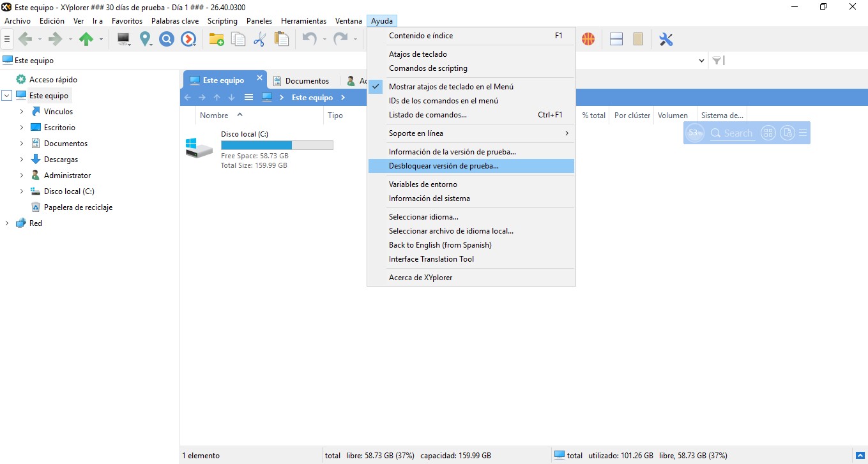868x464 pixels.
Task: Expand Disco local (C:) in the tree
Action: pyautogui.click(x=20, y=191)
